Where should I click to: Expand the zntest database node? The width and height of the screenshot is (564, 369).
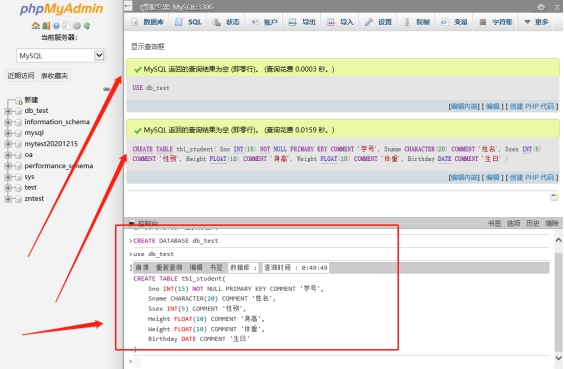(8, 199)
